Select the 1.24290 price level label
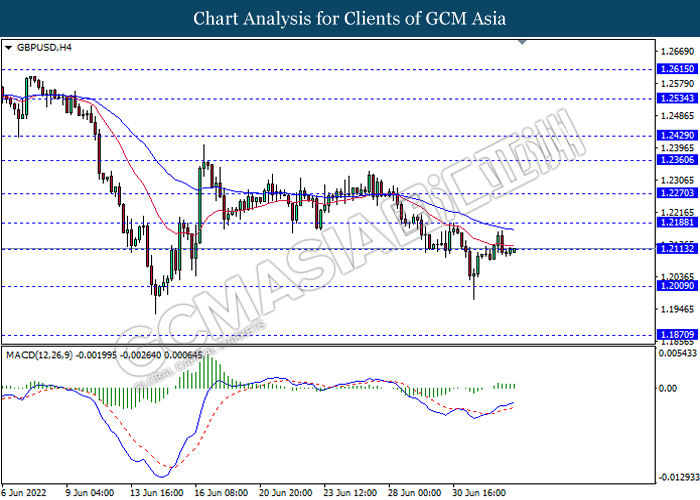Viewport: 700px width, 500px height. pyautogui.click(x=677, y=135)
